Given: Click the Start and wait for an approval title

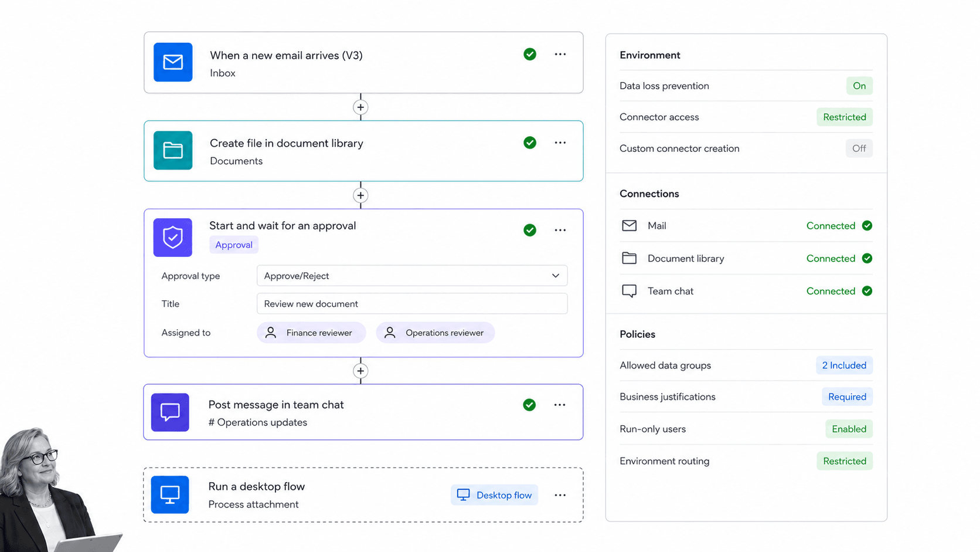Looking at the screenshot, I should pyautogui.click(x=283, y=226).
